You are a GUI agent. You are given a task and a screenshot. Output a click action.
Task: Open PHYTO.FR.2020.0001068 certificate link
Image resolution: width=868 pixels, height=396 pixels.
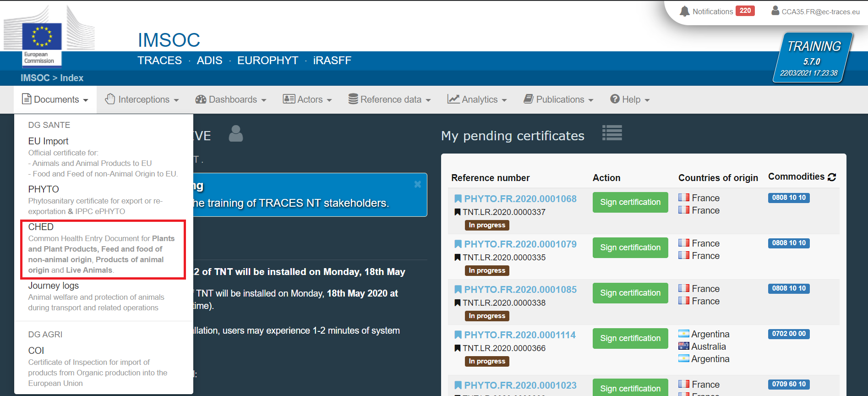[x=520, y=199]
